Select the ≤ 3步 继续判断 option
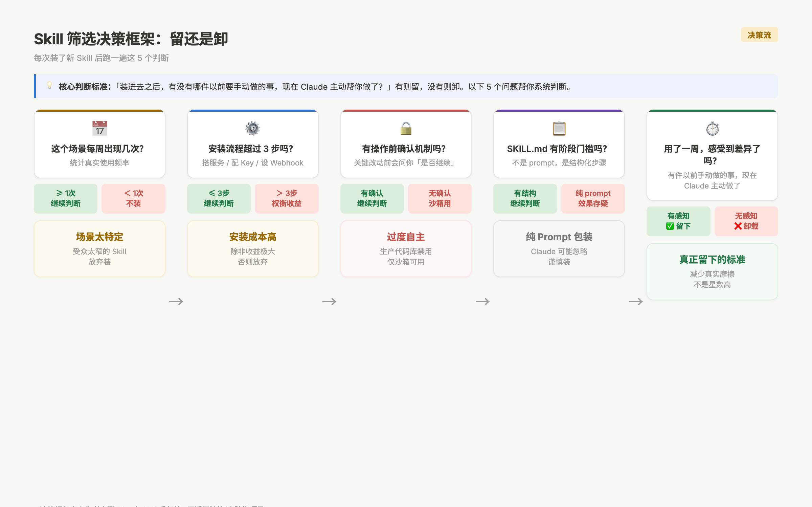Image resolution: width=812 pixels, height=507 pixels. (x=219, y=198)
